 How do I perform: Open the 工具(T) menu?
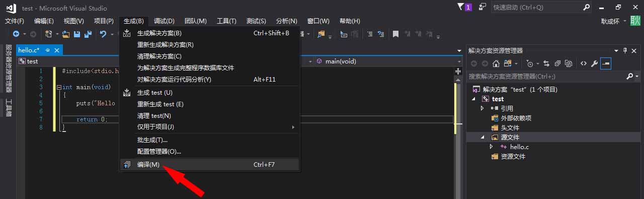226,21
